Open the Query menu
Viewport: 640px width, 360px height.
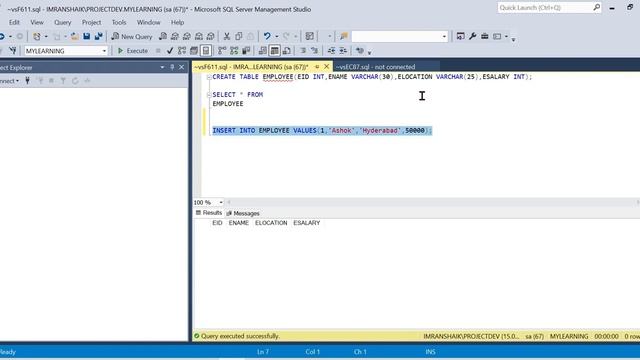(62, 22)
